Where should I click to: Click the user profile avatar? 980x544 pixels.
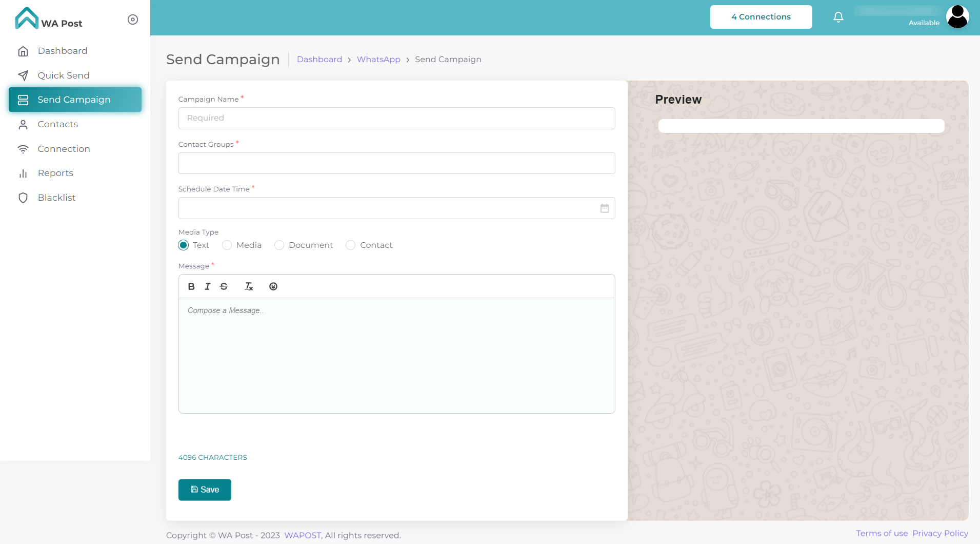(x=957, y=17)
